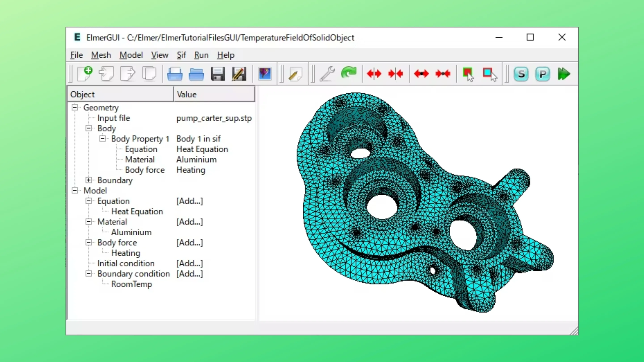The image size is (644, 362).
Task: Click the Divide surface red arrows icon
Action: click(374, 74)
